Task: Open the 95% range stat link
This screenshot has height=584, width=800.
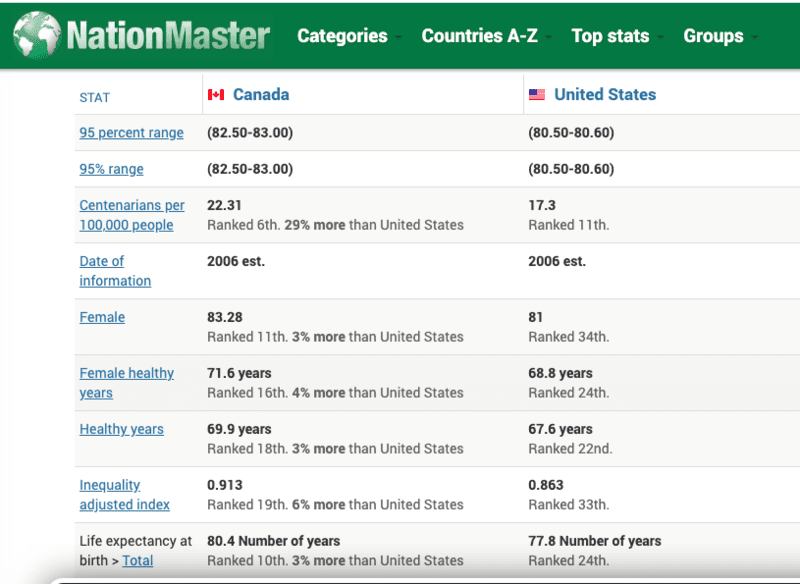Action: [x=111, y=169]
